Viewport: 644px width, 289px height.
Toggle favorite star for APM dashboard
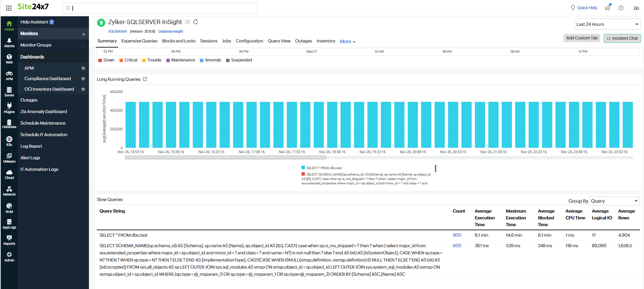83,68
